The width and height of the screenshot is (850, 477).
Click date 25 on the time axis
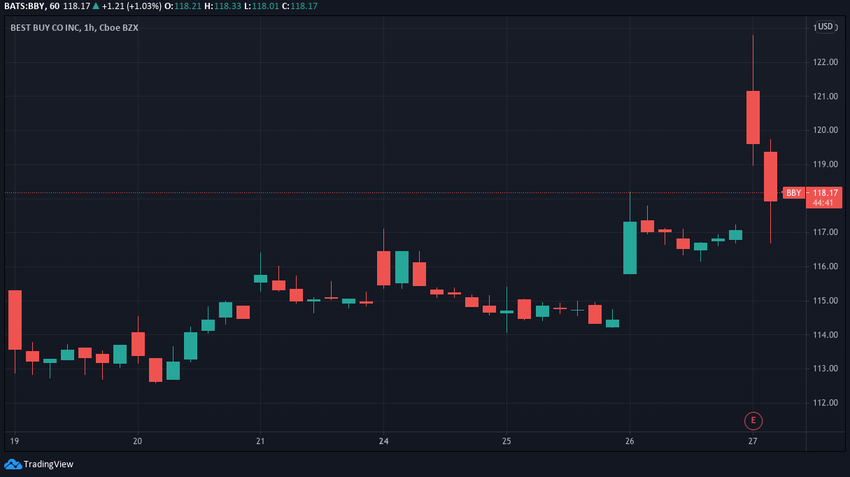(506, 441)
